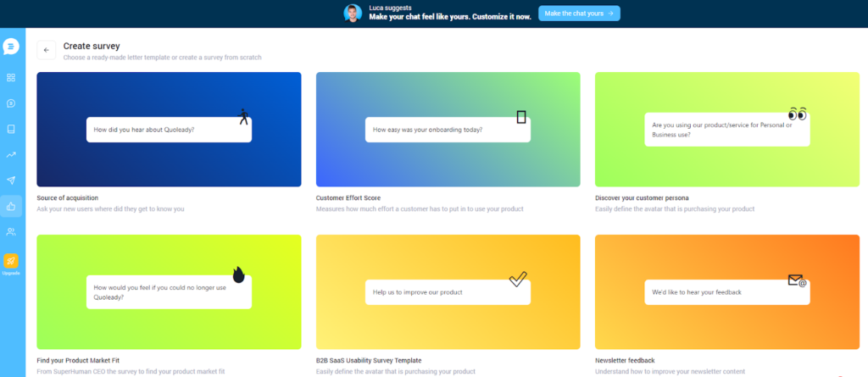Select the Source of acquisition template card
Image resolution: width=868 pixels, height=377 pixels.
[169, 130]
